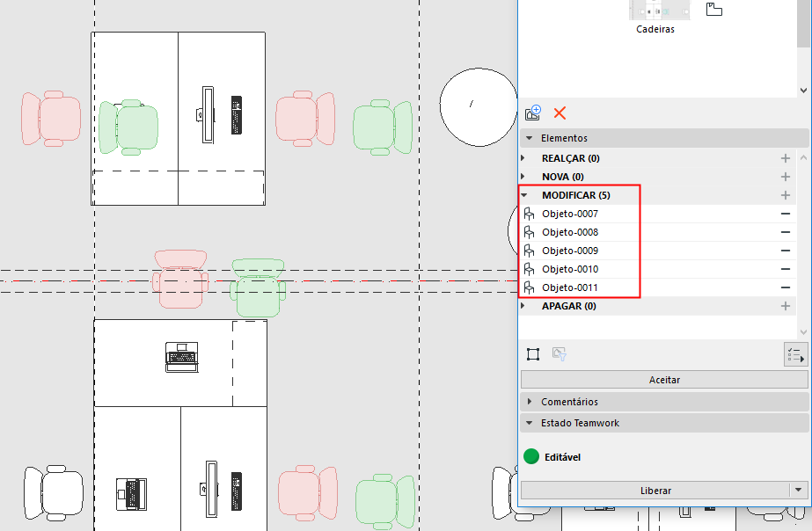812x531 pixels.
Task: Click the red X delete change icon
Action: [560, 113]
